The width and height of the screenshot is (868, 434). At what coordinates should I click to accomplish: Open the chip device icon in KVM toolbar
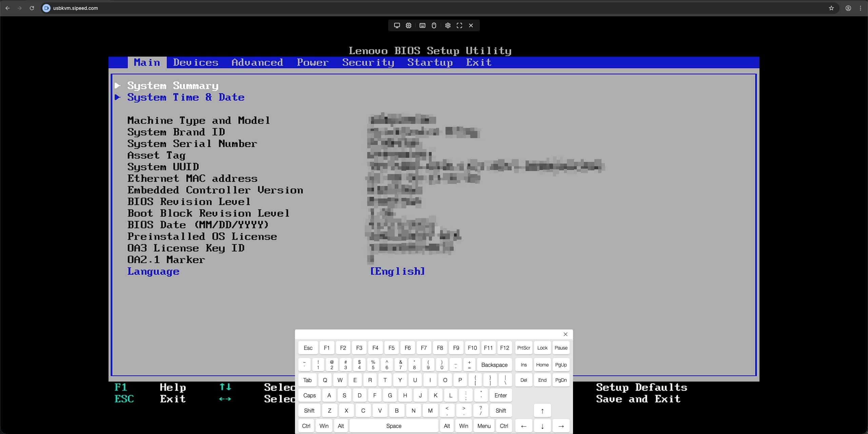click(409, 25)
